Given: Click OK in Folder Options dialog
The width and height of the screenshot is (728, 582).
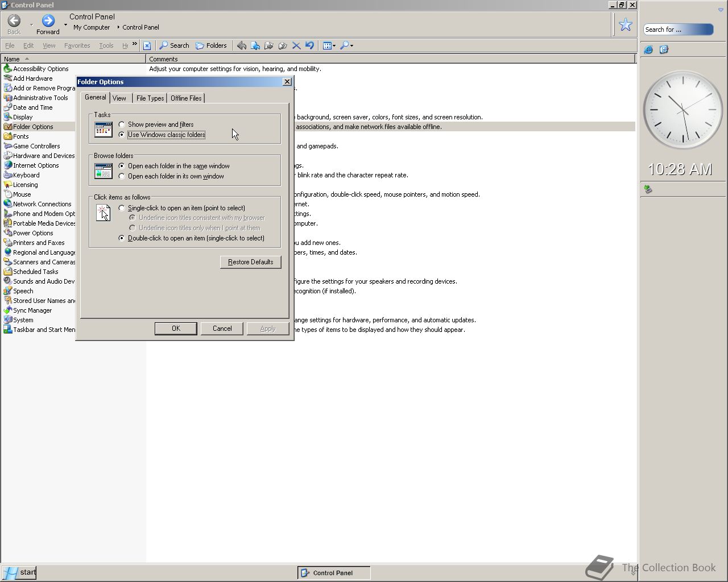Looking at the screenshot, I should pos(176,329).
